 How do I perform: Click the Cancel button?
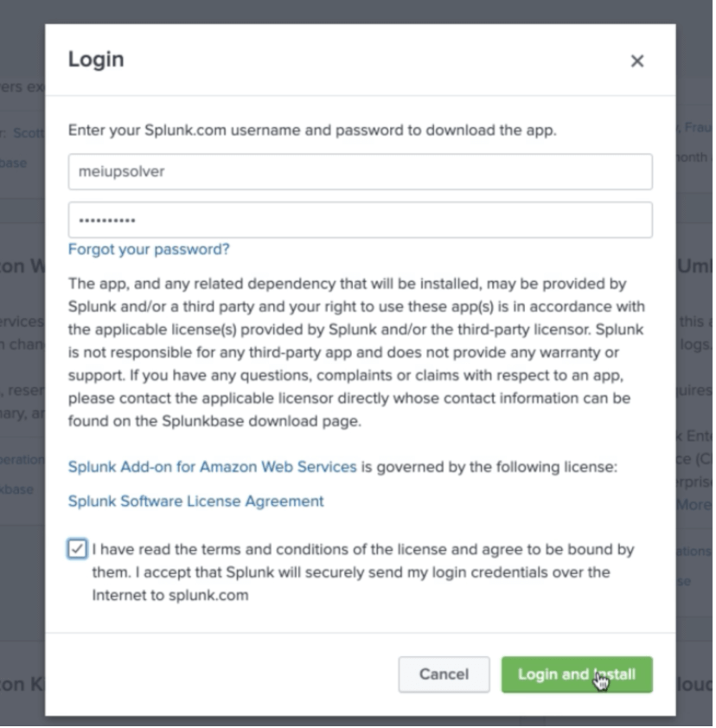(444, 674)
